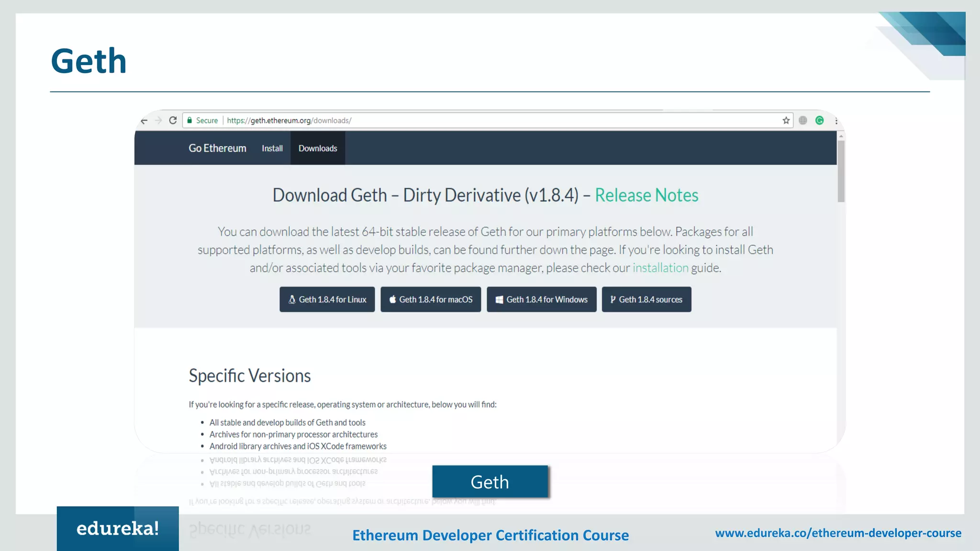Viewport: 980px width, 551px height.
Task: Open the Install tab
Action: click(272, 148)
